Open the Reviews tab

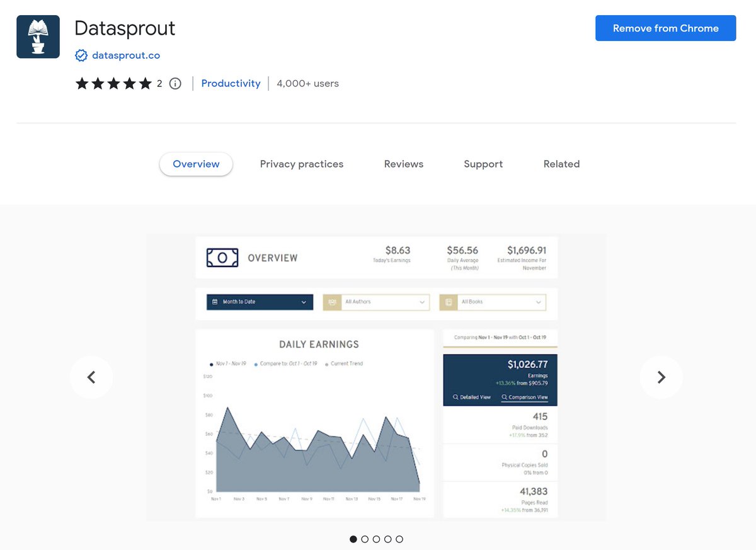[404, 164]
